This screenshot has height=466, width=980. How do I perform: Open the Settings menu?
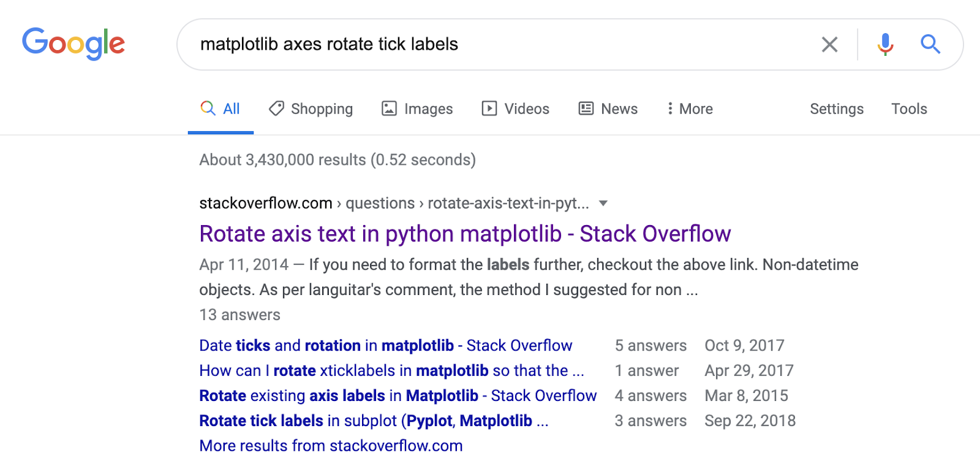pyautogui.click(x=837, y=109)
